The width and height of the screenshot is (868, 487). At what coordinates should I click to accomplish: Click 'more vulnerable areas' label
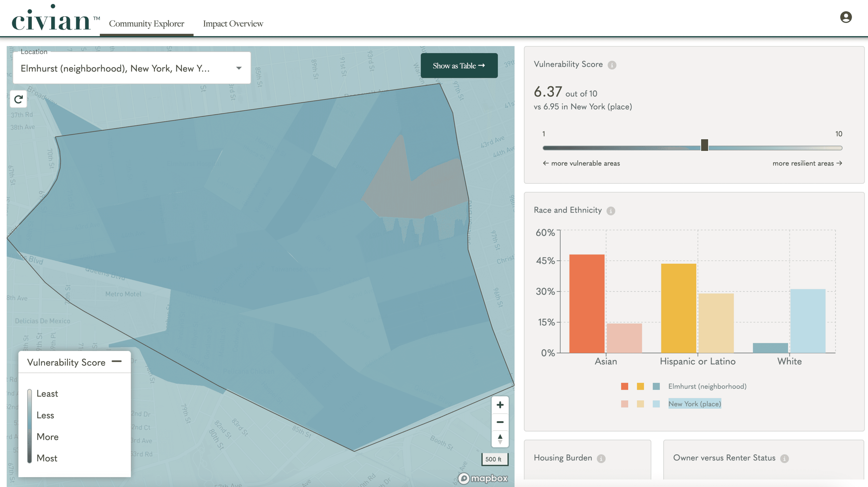click(x=585, y=163)
